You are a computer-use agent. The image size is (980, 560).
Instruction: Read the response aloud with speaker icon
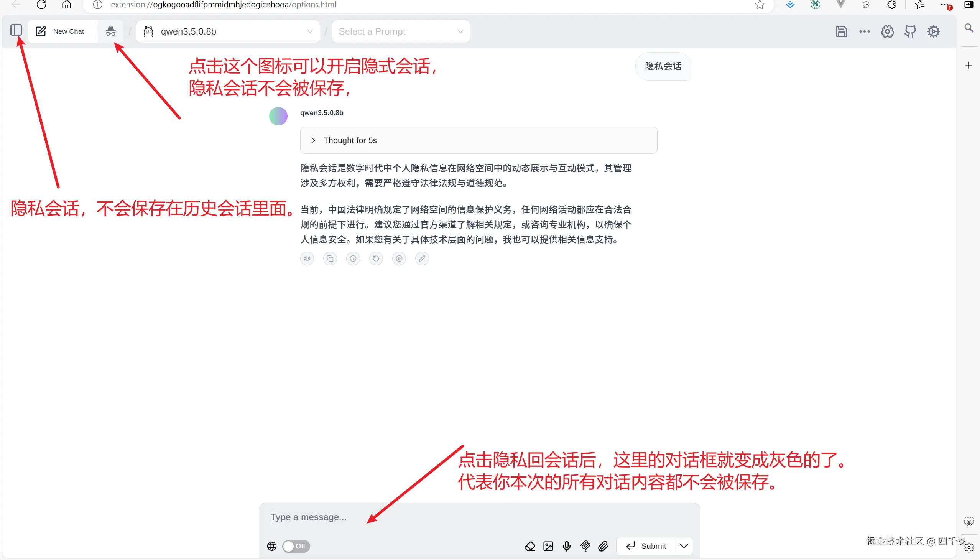[x=306, y=259]
